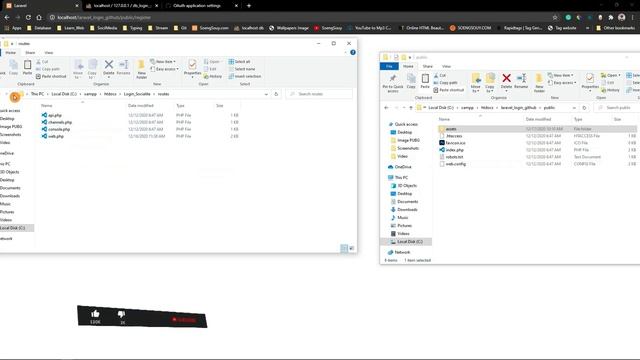This screenshot has width=640, height=360.
Task: Expand Open dropdown in public window ribbon
Action: (611, 76)
